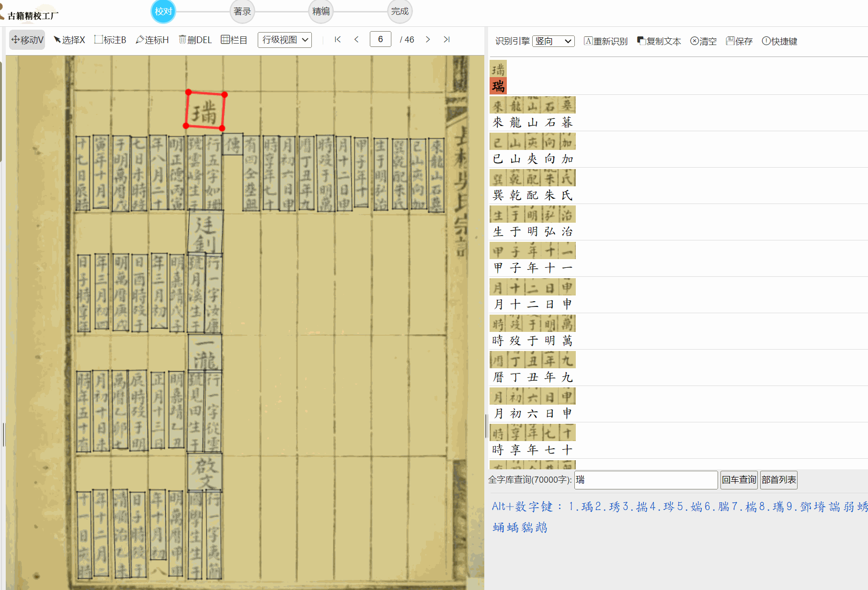The width and height of the screenshot is (868, 590).
Task: Switch to the 精编 workflow step
Action: (321, 11)
